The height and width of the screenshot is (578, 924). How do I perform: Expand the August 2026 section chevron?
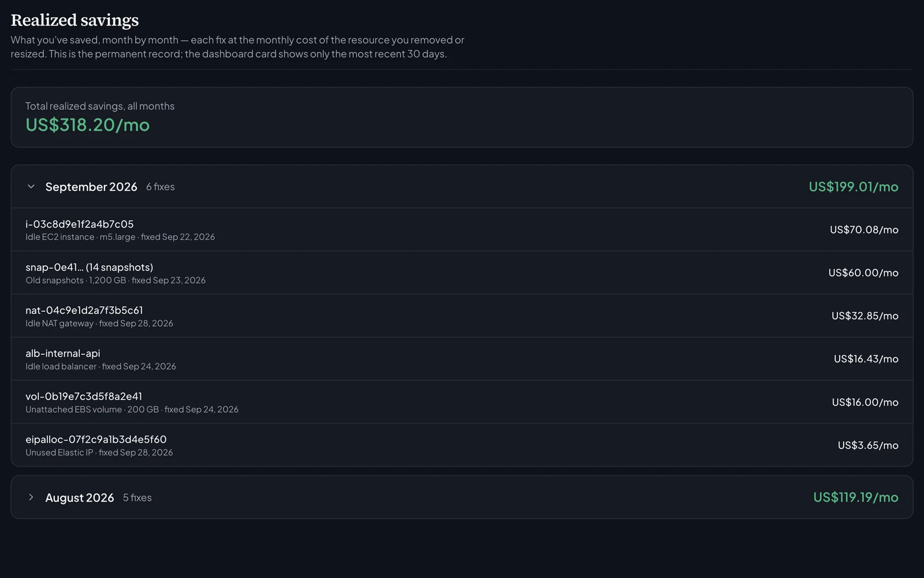(31, 497)
